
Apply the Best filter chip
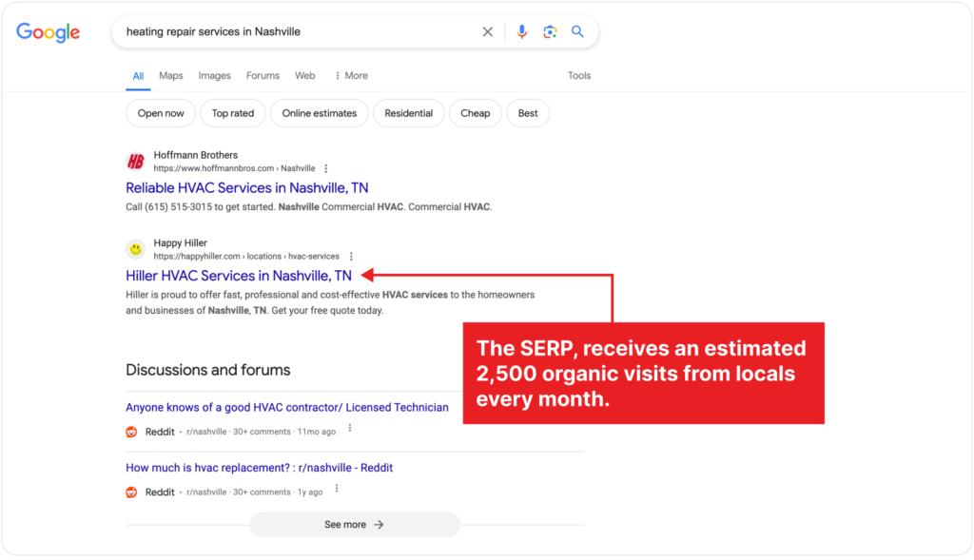528,113
